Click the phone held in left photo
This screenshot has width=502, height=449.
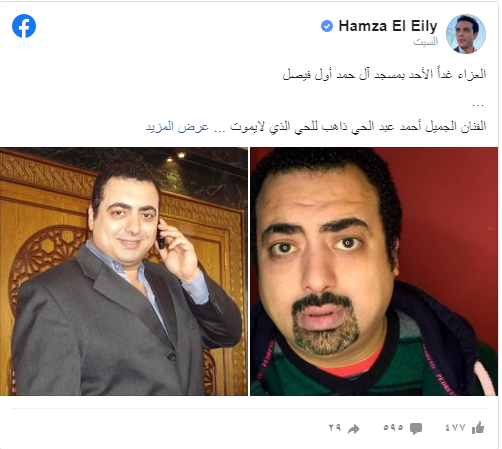point(161,237)
